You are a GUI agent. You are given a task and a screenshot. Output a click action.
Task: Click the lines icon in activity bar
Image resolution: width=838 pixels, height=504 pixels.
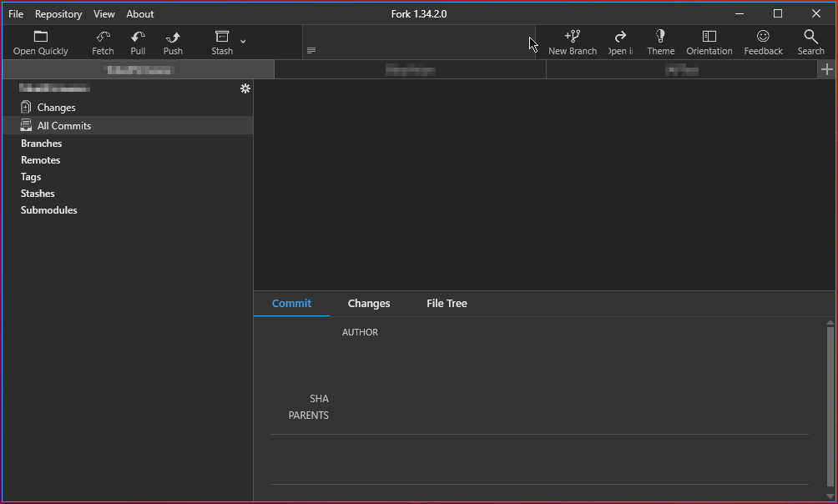coord(311,50)
